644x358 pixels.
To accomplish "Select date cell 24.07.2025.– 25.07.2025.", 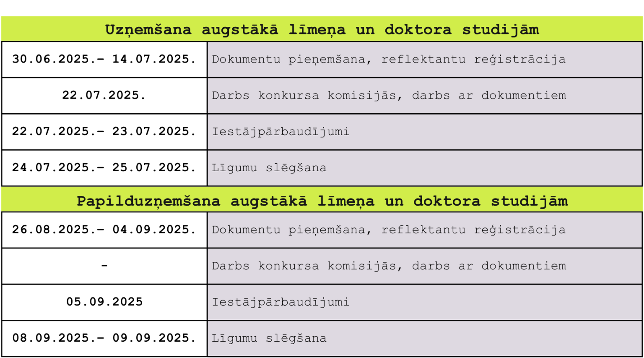I will 104,167.
